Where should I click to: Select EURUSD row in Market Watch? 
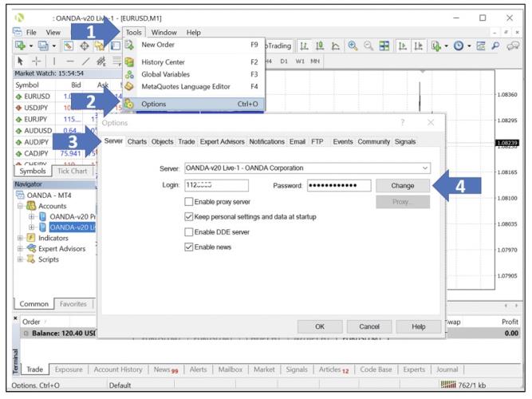68,97
